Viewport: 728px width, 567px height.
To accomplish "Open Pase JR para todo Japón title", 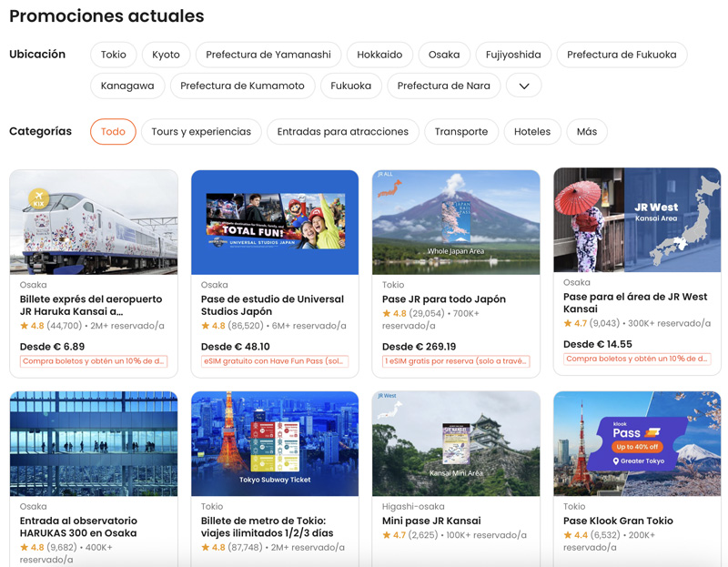I will (x=444, y=299).
